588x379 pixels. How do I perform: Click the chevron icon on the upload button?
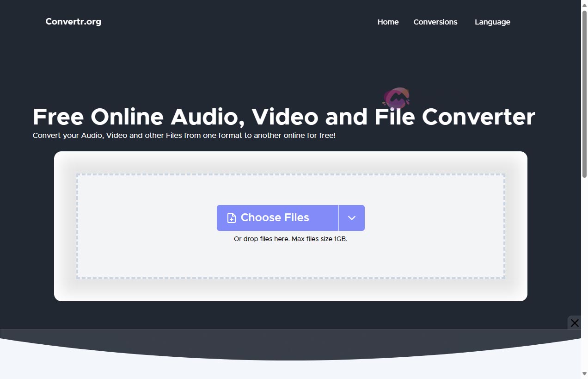[x=352, y=217]
